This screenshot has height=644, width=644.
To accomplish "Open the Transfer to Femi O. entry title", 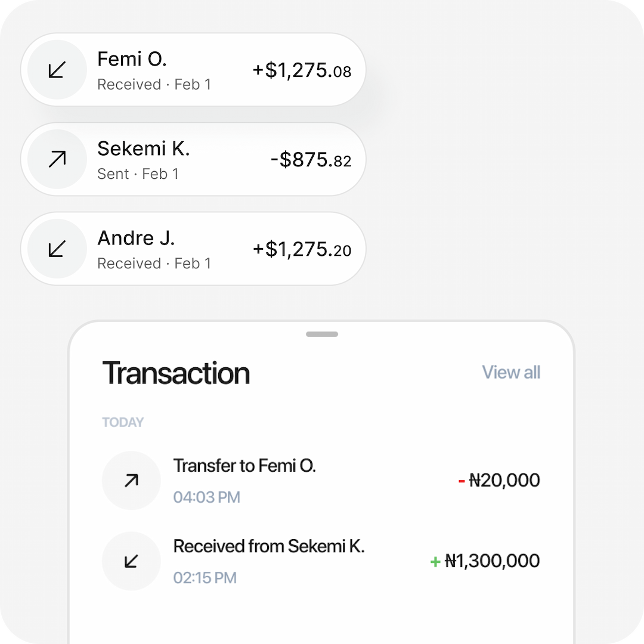I will [x=244, y=466].
